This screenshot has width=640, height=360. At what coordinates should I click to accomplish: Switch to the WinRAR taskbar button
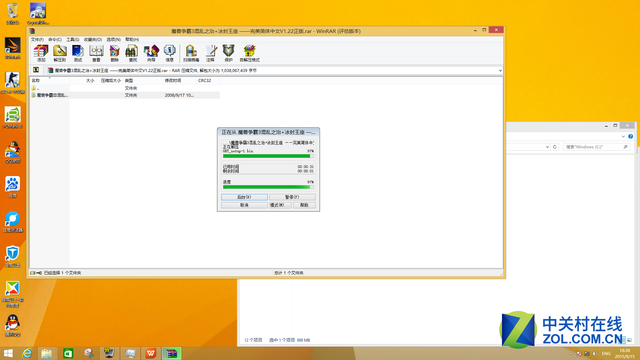pos(171,353)
